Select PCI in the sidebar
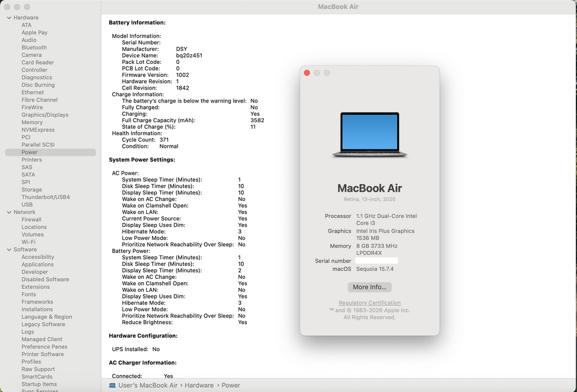 click(26, 137)
